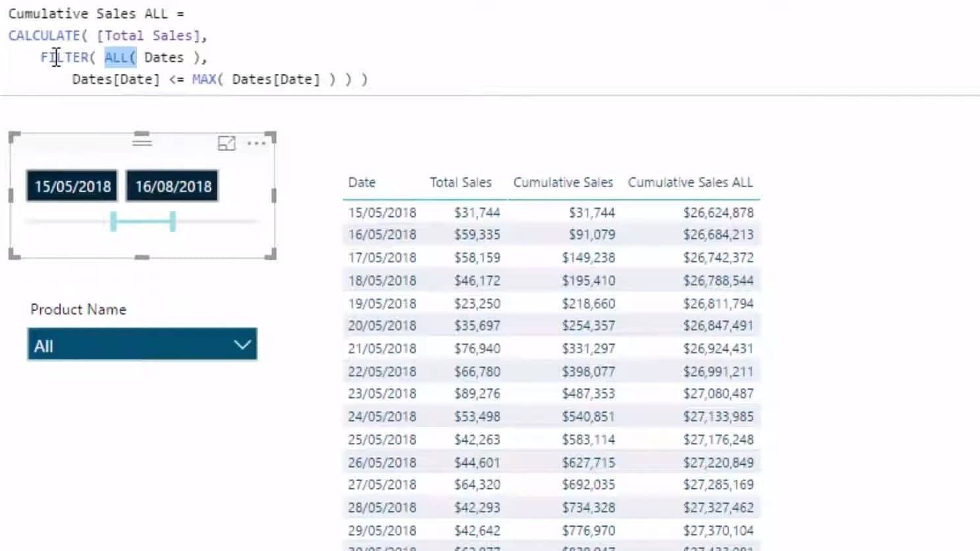The width and height of the screenshot is (980, 551).
Task: Select the date cell 27/05/2018
Action: coord(382,484)
